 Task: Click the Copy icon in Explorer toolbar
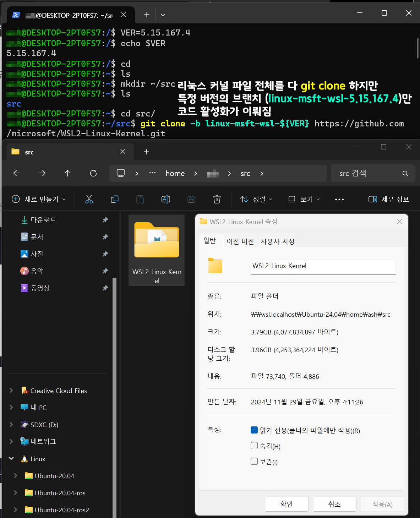[115, 199]
